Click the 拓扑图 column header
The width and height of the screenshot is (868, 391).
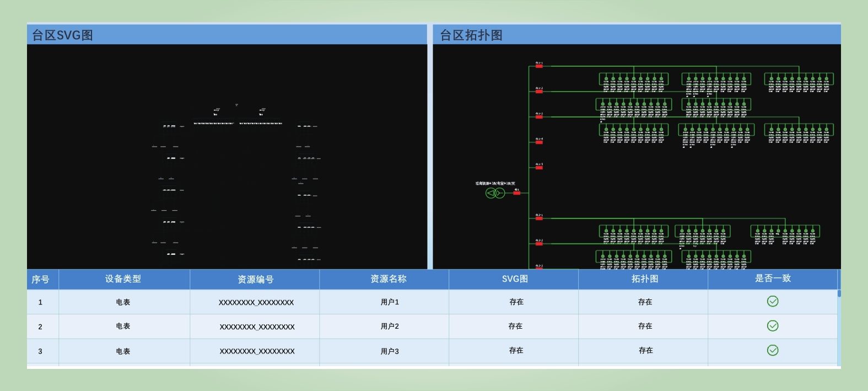pyautogui.click(x=645, y=279)
